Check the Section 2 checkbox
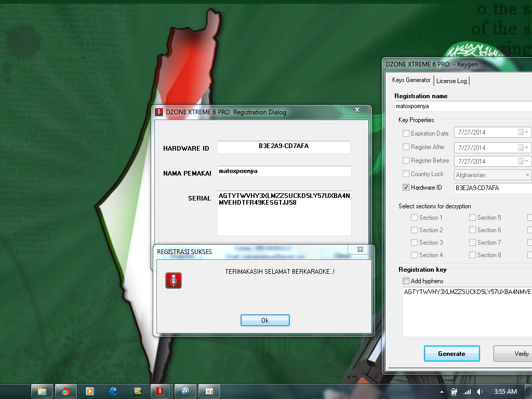 414,230
